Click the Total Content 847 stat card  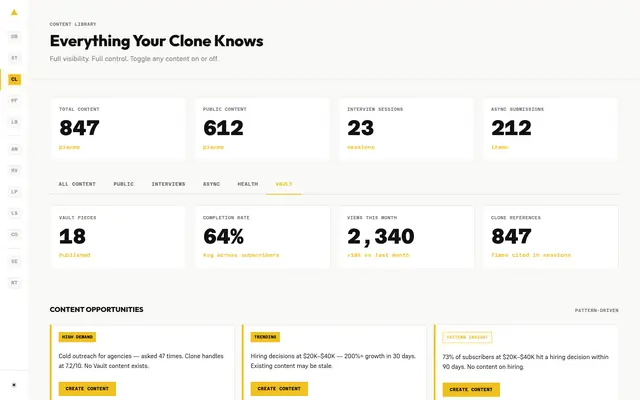(x=118, y=129)
